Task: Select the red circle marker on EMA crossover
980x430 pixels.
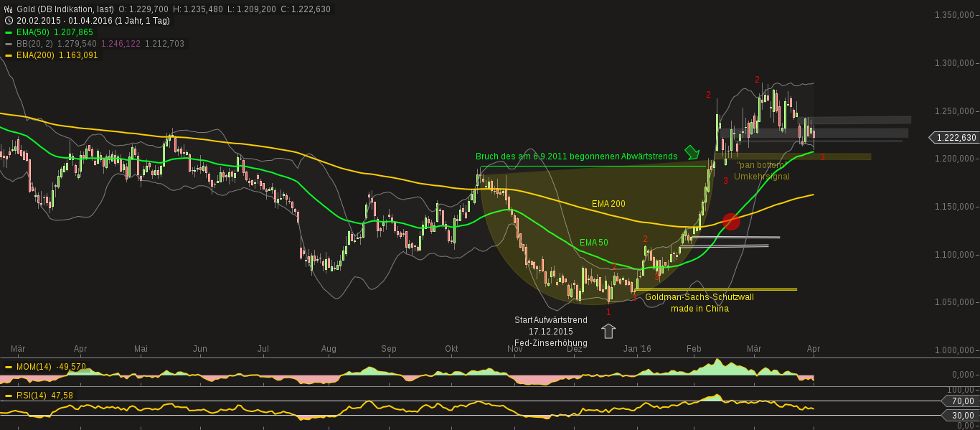Action: pyautogui.click(x=731, y=221)
